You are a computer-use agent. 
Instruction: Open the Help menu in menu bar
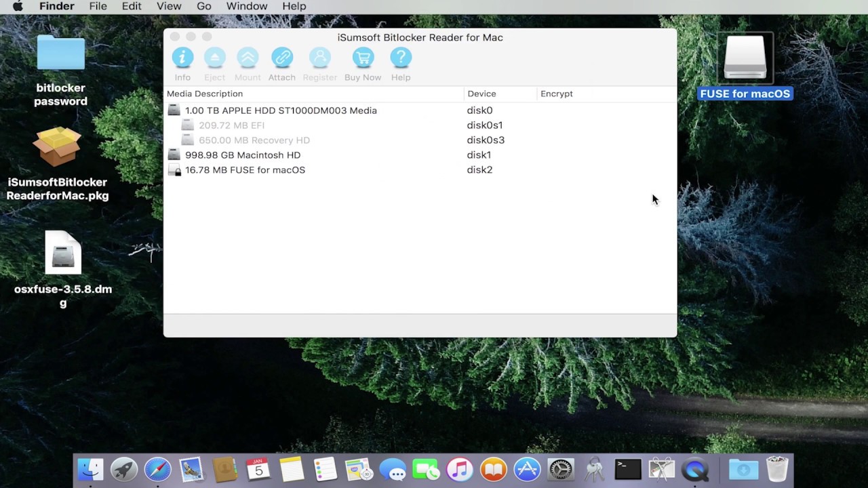tap(294, 6)
